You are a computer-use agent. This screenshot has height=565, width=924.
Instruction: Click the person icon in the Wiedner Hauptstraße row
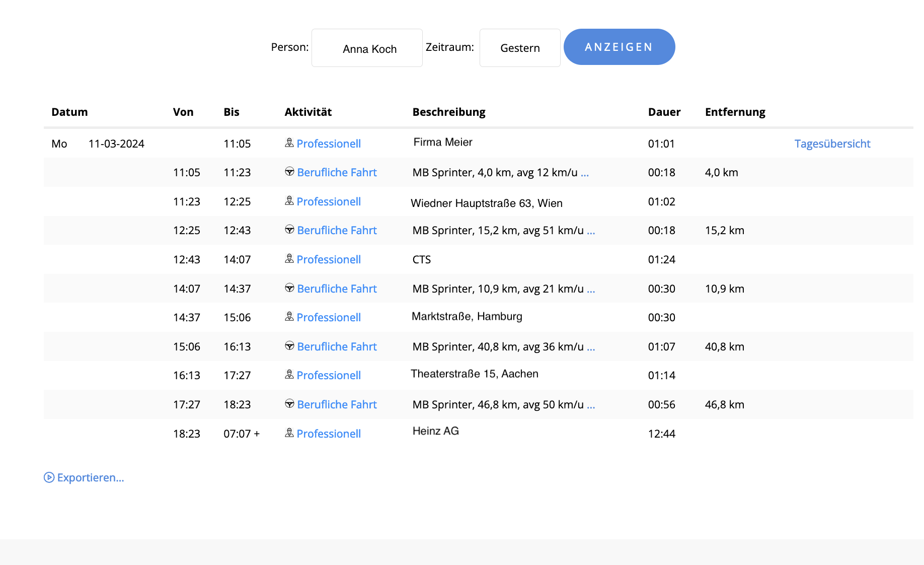tap(289, 201)
